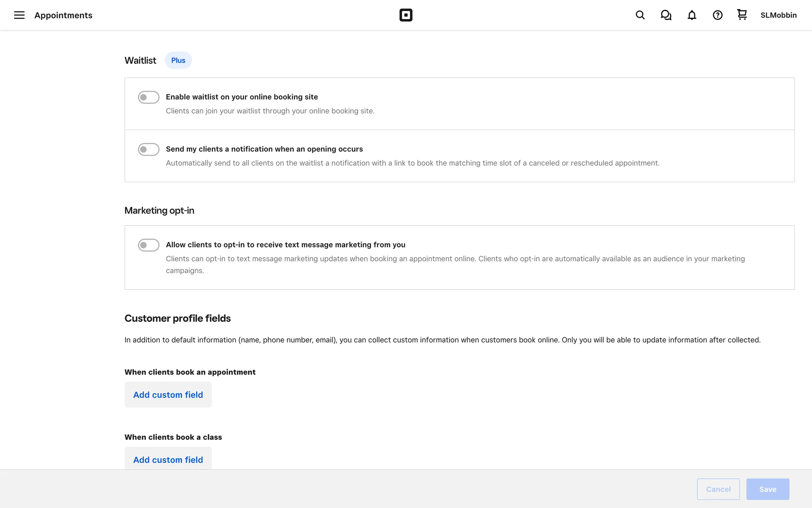The image size is (812, 508).
Task: Open the hamburger navigation menu
Action: click(19, 15)
